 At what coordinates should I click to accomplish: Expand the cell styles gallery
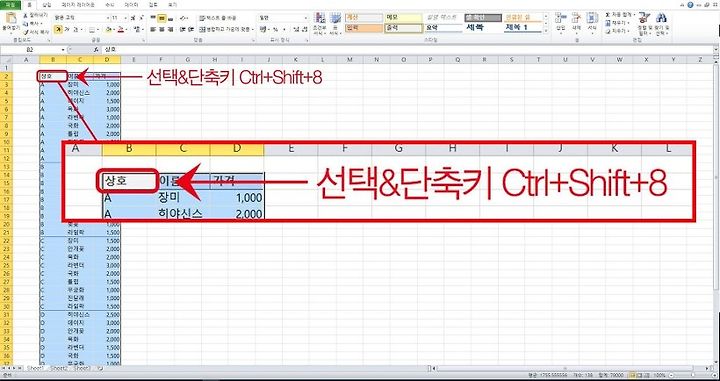(546, 30)
